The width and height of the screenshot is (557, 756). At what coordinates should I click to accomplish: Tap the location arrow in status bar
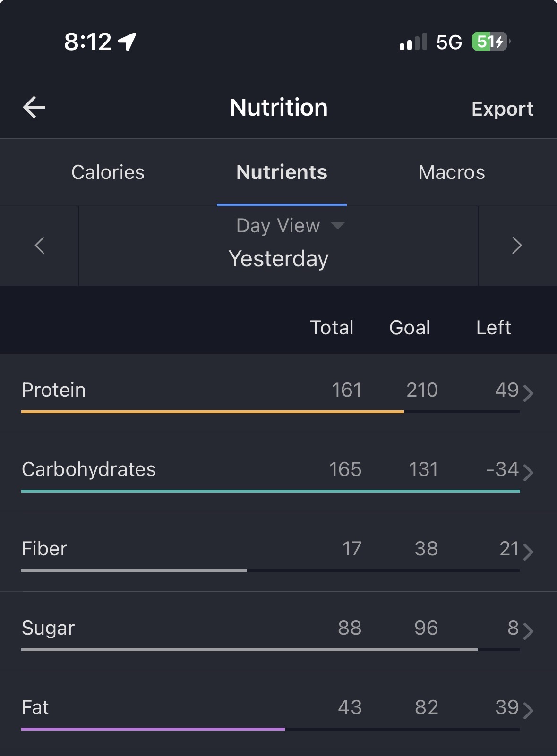coord(127,42)
